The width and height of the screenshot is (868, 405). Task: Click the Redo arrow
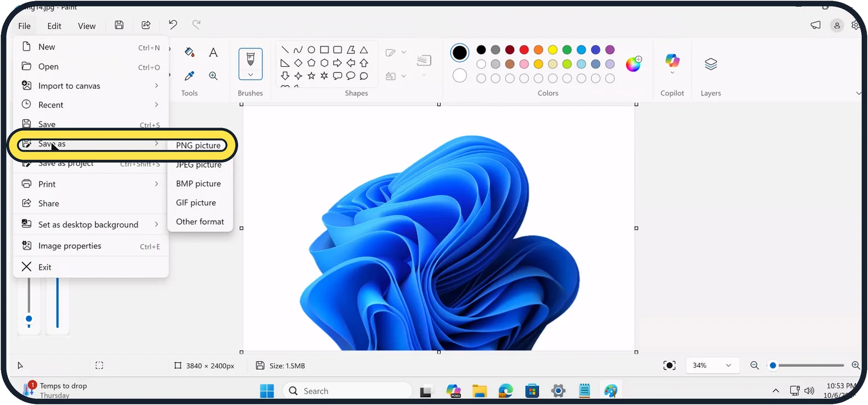(x=196, y=25)
